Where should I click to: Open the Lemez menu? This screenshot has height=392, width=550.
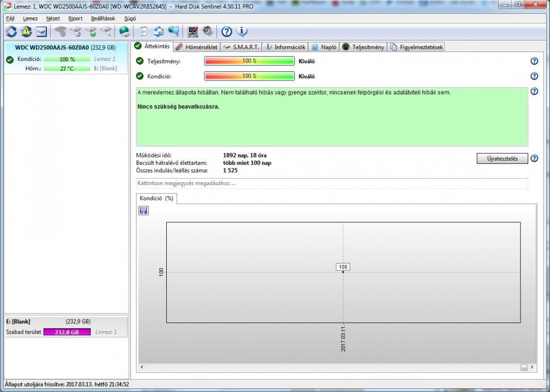pos(30,19)
